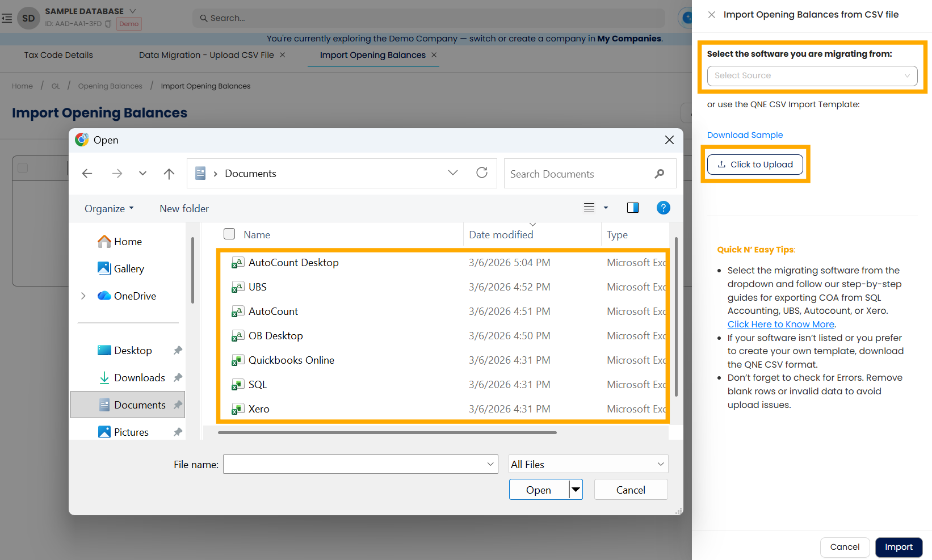Open the Organize dropdown menu
932x560 pixels.
point(109,209)
